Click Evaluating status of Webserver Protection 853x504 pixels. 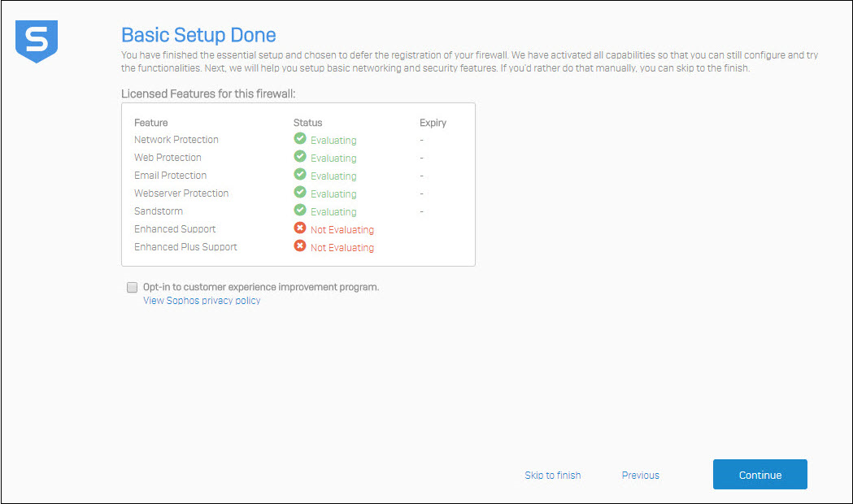[x=333, y=194]
